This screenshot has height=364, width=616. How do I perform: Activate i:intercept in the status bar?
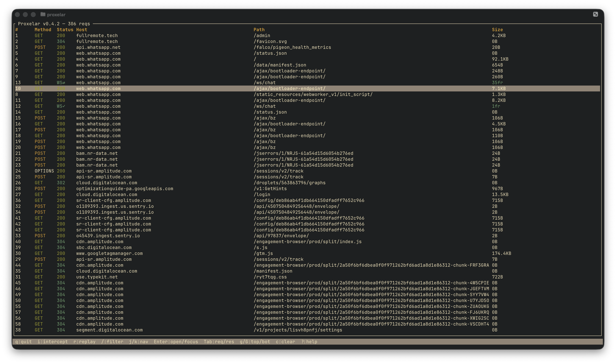pos(53,341)
